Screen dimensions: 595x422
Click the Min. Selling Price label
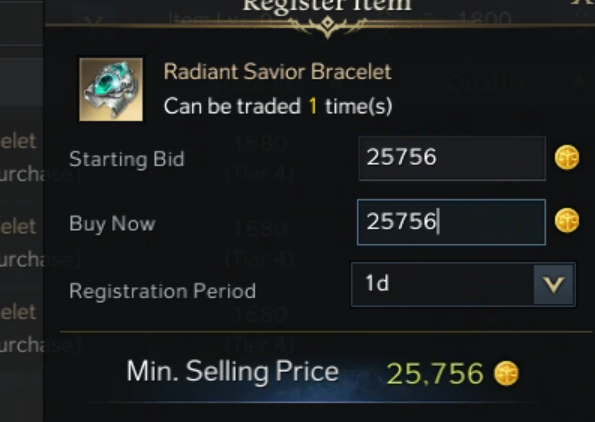pos(232,372)
